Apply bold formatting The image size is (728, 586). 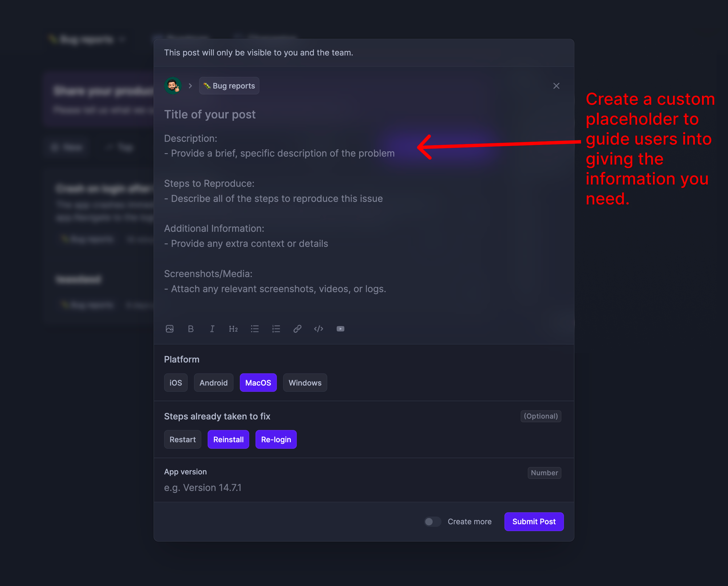(x=191, y=329)
